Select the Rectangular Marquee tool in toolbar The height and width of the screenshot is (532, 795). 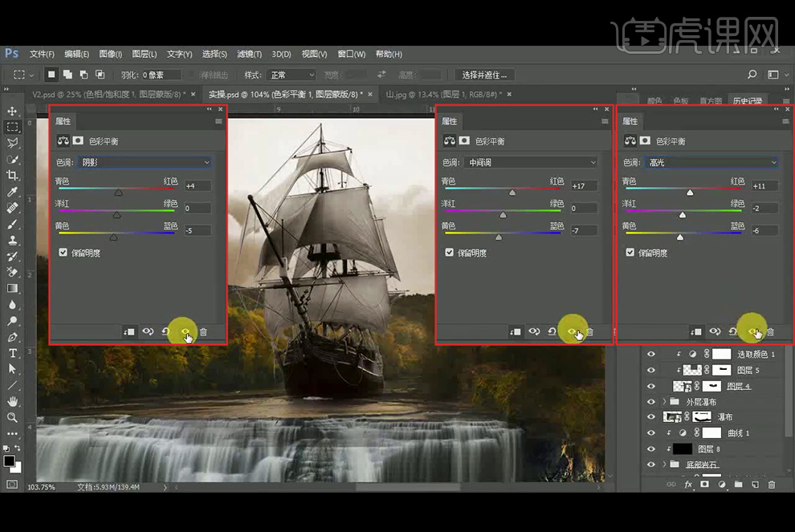coord(12,127)
